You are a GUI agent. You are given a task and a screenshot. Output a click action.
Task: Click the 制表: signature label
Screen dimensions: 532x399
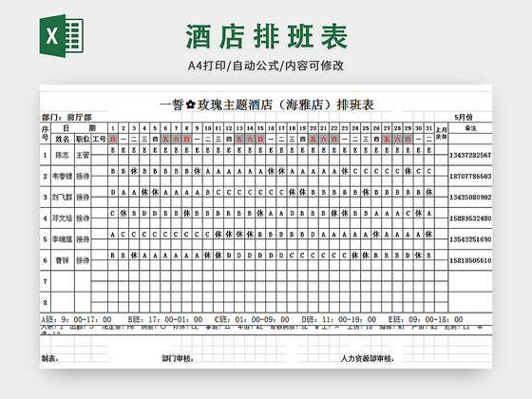click(49, 358)
